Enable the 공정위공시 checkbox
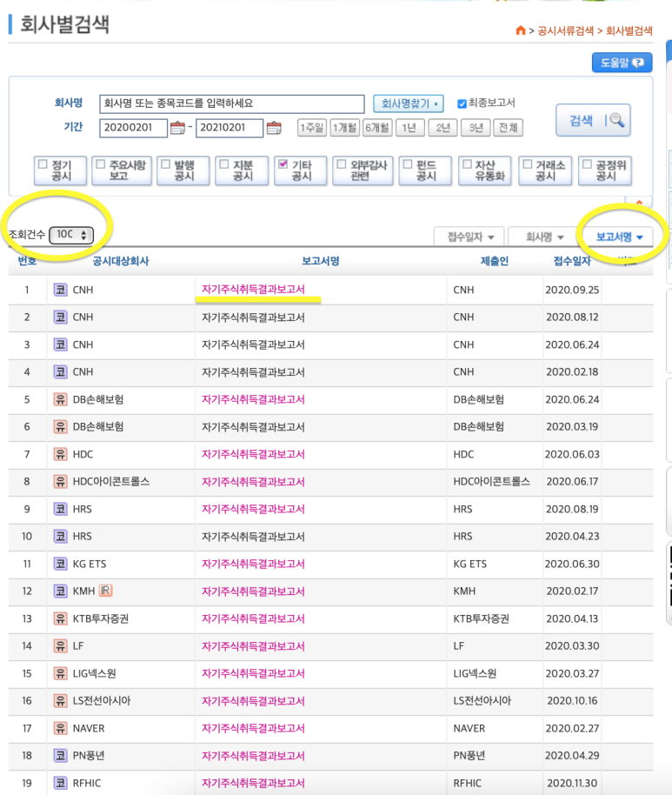The width and height of the screenshot is (672, 795). (588, 164)
